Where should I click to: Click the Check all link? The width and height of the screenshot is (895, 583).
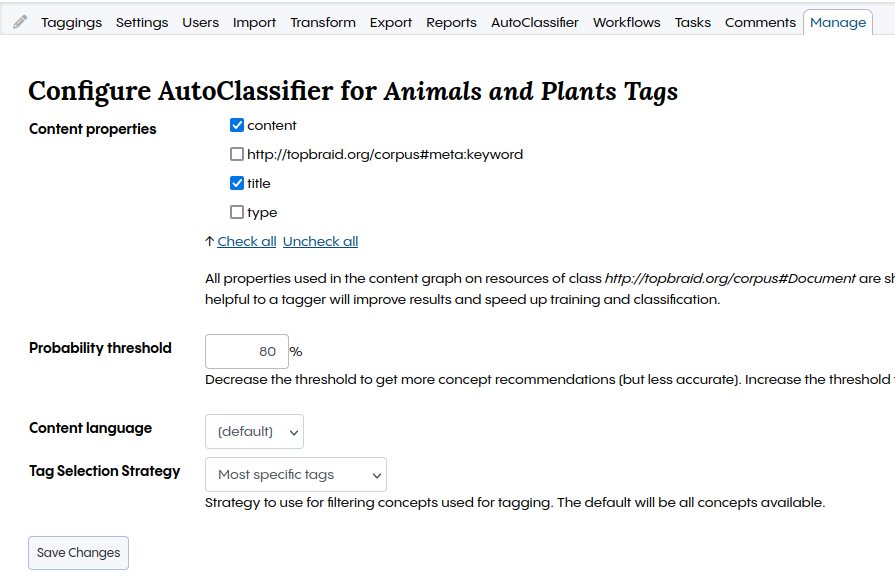246,240
